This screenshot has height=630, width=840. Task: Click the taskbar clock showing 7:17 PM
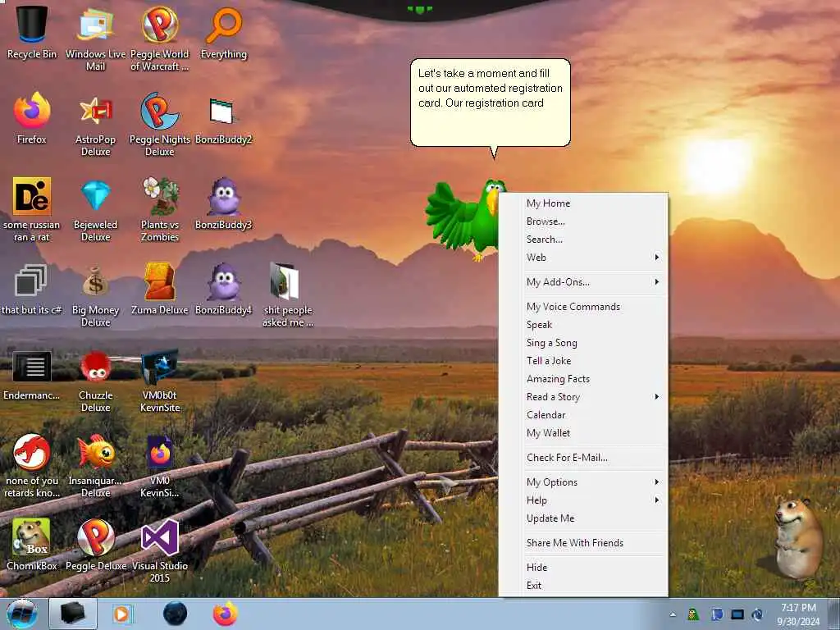[798, 614]
